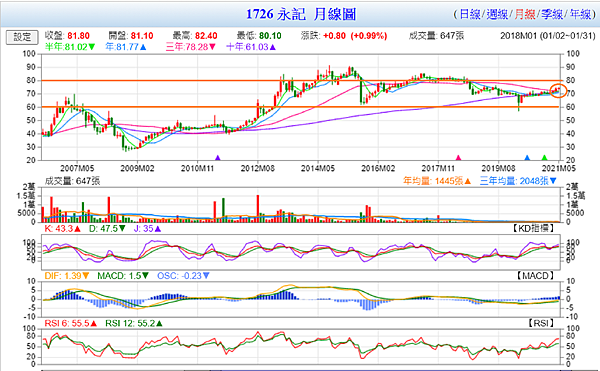Click the DIF: 1.39 value
Image resolution: width=600 pixels, height=371 pixels.
pos(67,276)
